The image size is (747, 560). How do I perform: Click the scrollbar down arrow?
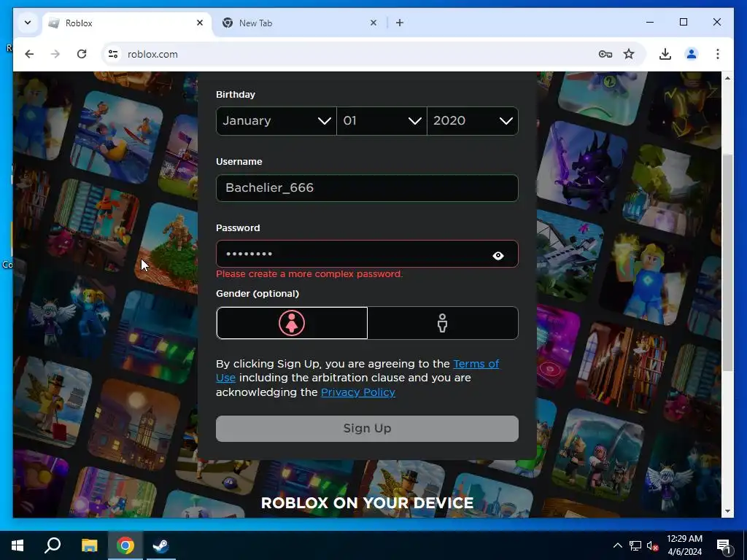point(727,511)
